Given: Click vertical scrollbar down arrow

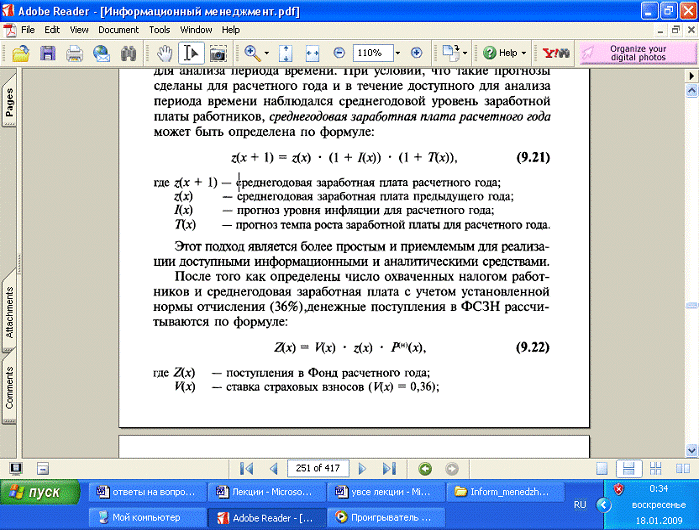Looking at the screenshot, I should pyautogui.click(x=691, y=450).
